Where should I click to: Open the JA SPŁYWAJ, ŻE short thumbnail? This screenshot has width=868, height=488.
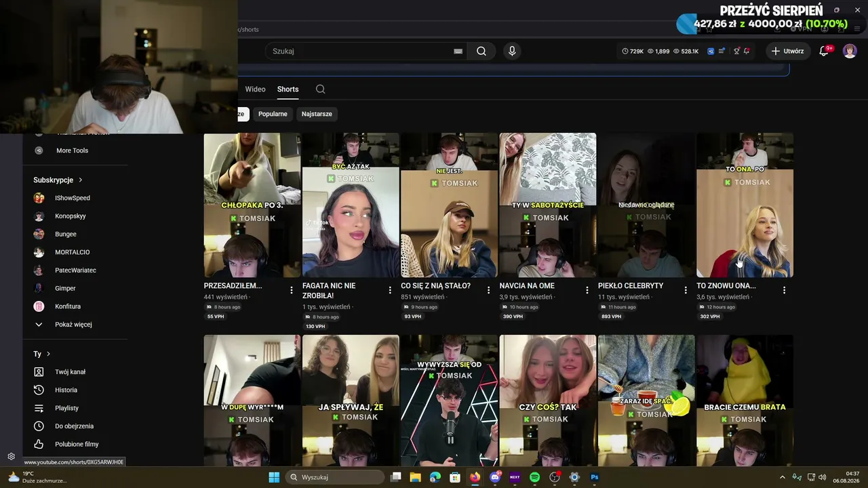click(x=351, y=401)
